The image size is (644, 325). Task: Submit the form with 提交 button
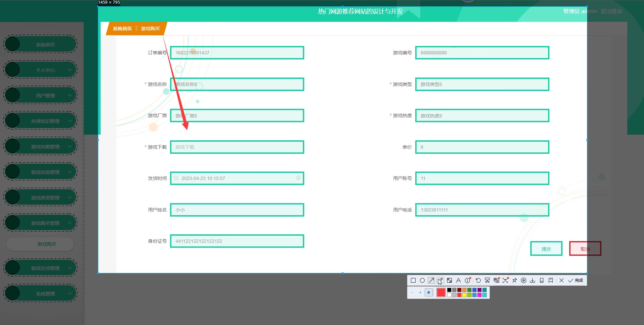546,249
